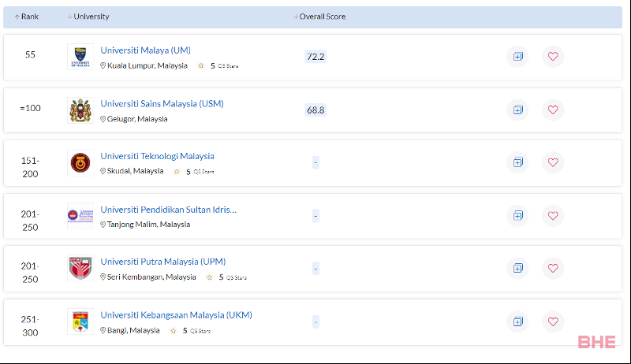Sort by the University column header

click(88, 17)
